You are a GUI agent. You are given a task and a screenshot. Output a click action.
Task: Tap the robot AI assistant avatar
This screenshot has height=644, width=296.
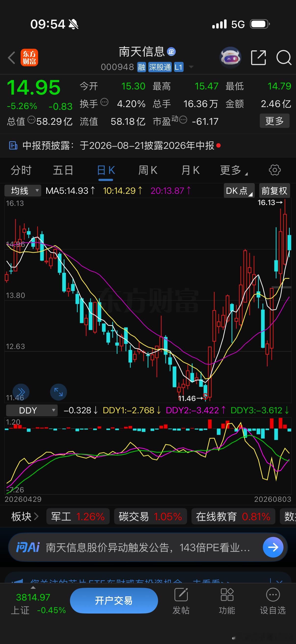[x=230, y=57]
